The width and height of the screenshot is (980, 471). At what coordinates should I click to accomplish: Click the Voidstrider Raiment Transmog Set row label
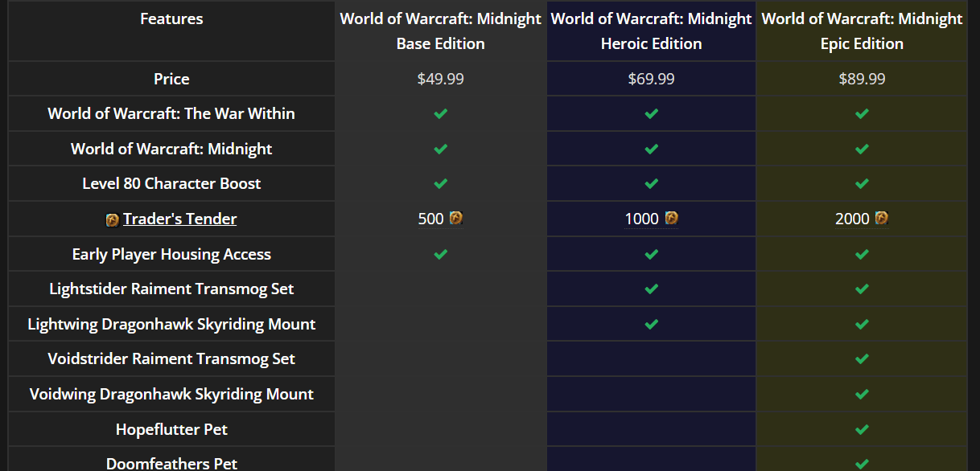171,358
